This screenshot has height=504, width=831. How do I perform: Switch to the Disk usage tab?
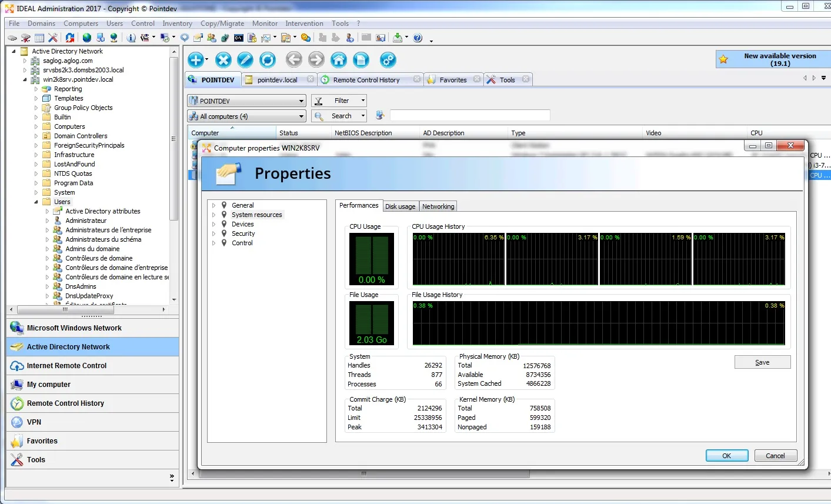(x=400, y=206)
